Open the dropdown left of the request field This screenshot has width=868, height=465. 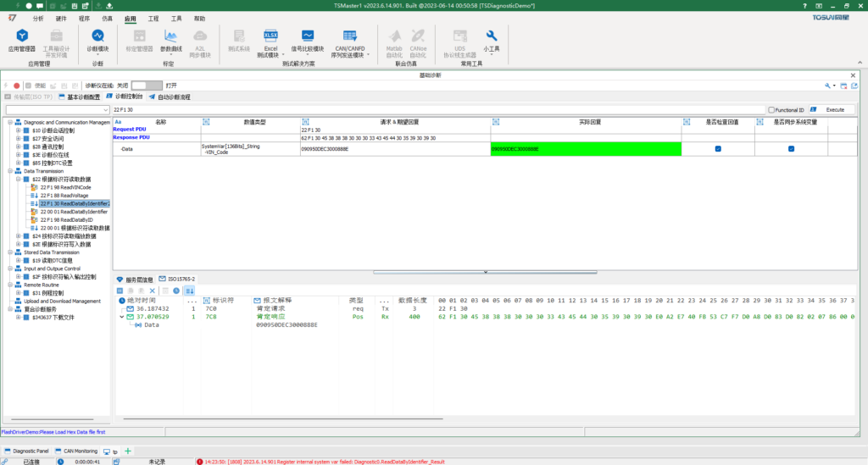105,110
